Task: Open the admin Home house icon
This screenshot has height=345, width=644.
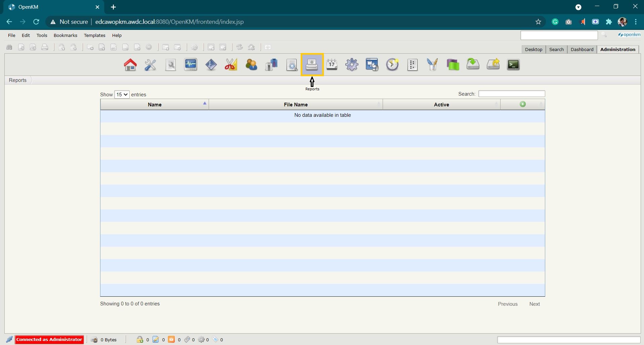Action: (x=130, y=64)
